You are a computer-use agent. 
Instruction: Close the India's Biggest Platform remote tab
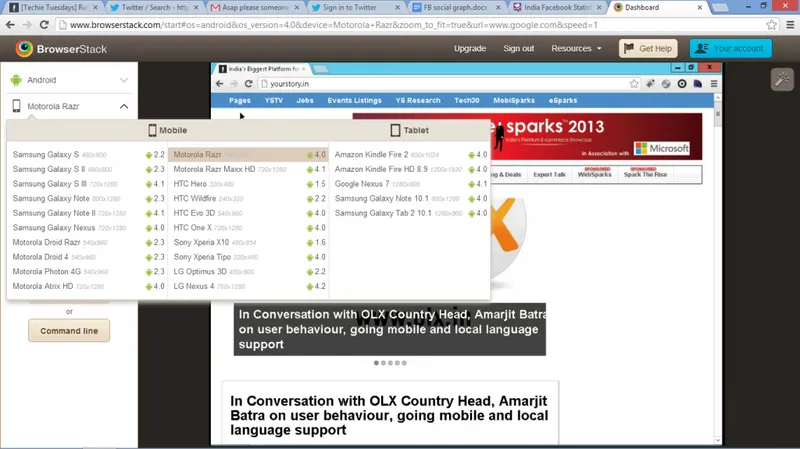304,68
